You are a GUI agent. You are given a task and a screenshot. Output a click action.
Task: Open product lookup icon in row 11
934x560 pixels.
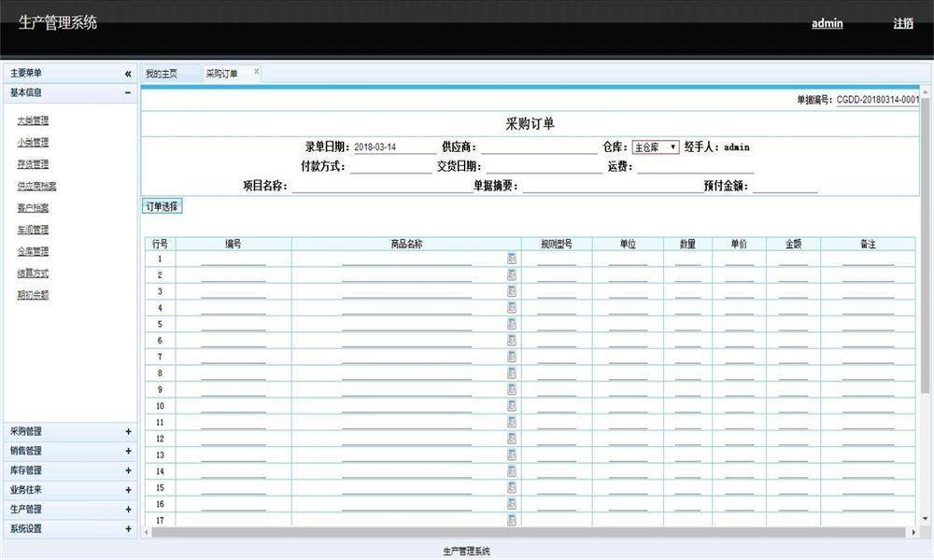coord(511,422)
